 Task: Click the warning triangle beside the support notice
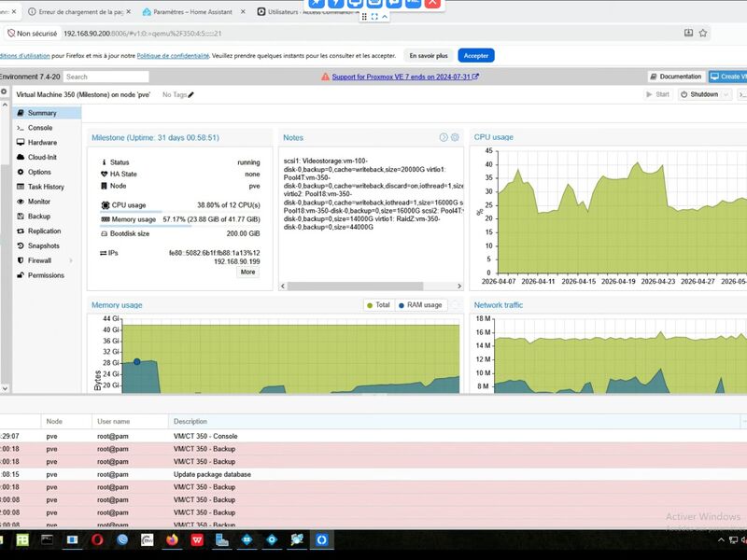point(325,77)
